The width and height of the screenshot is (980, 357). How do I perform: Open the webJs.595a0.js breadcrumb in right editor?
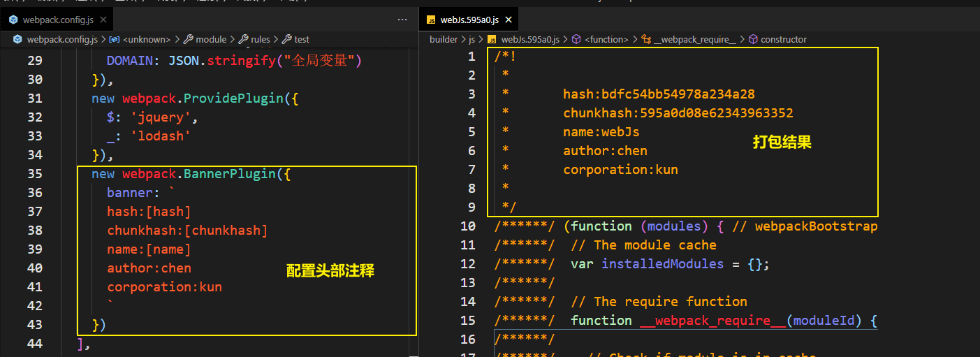coord(524,40)
